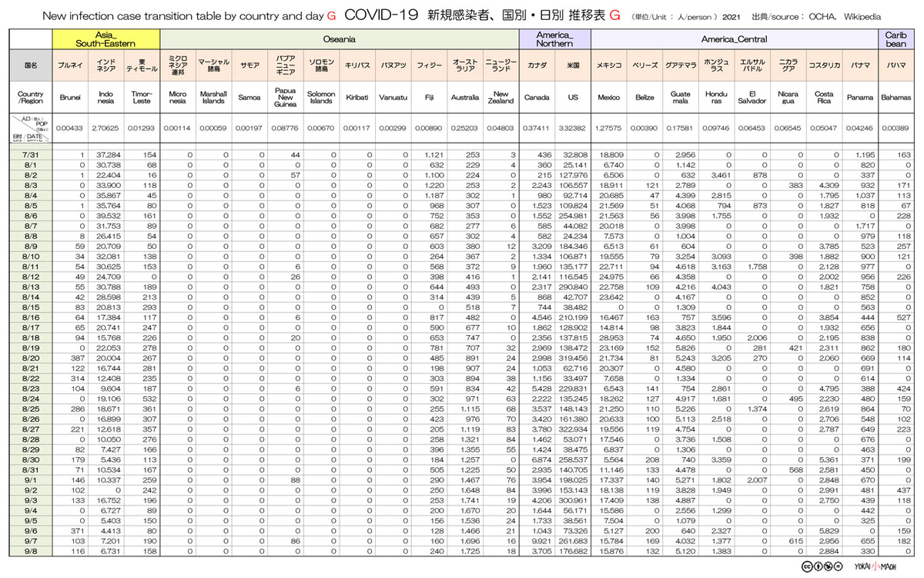The height and width of the screenshot is (578, 924).
Task: Click the Timor-Leste country header cell
Action: pyautogui.click(x=142, y=98)
